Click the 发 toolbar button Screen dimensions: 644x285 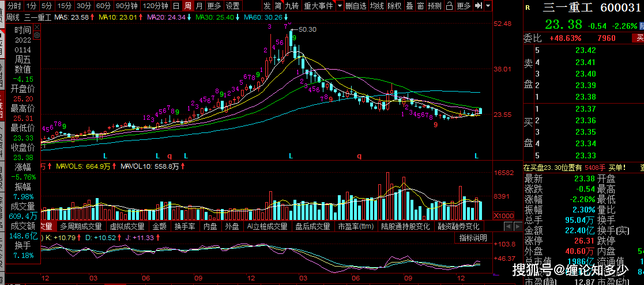[x=267, y=6]
